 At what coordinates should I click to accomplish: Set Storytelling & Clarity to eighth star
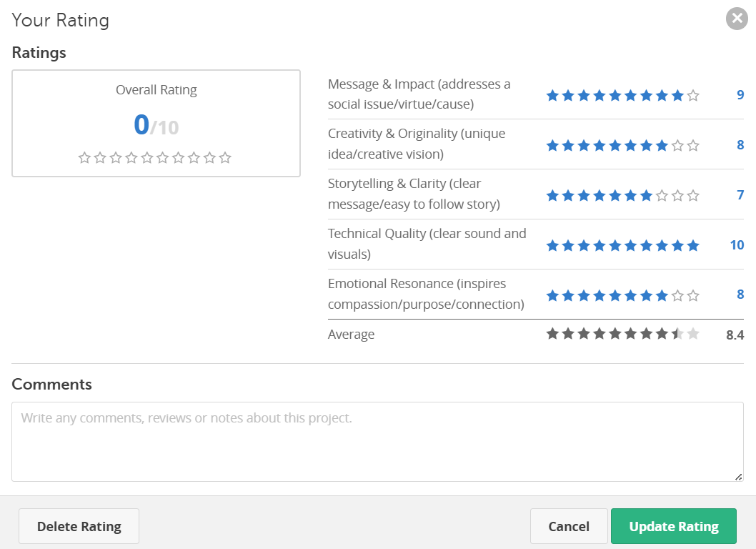[x=662, y=196]
